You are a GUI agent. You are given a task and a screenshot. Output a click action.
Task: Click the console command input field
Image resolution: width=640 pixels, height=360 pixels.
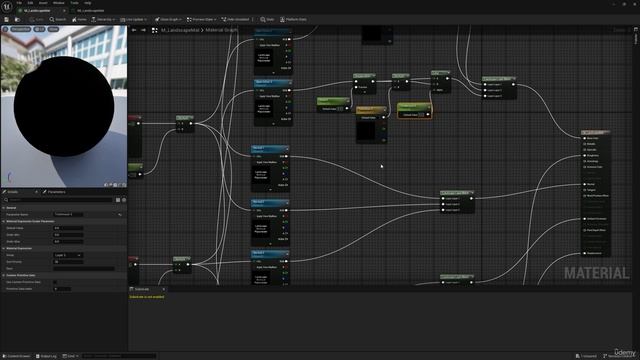coord(119,356)
